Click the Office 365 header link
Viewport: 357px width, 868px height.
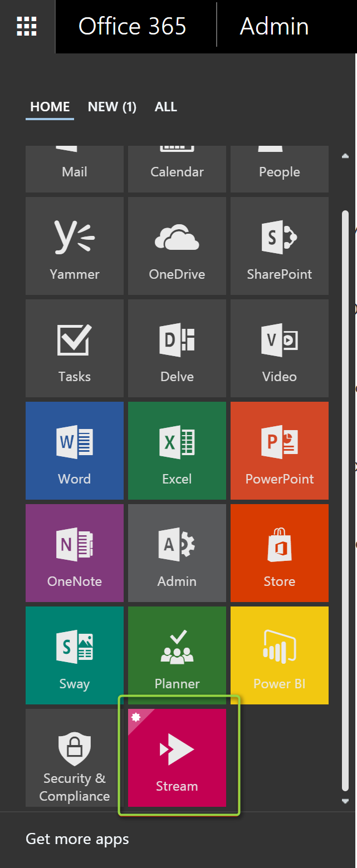coord(133,26)
